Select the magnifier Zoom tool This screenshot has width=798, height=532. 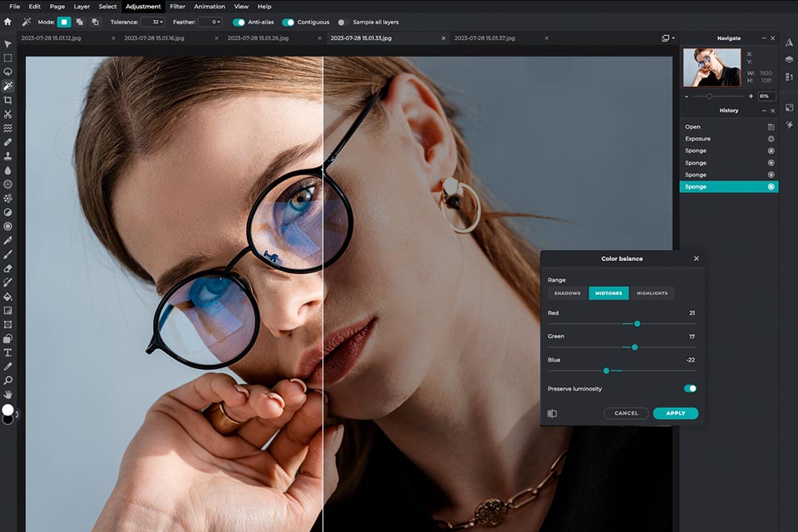click(x=7, y=380)
